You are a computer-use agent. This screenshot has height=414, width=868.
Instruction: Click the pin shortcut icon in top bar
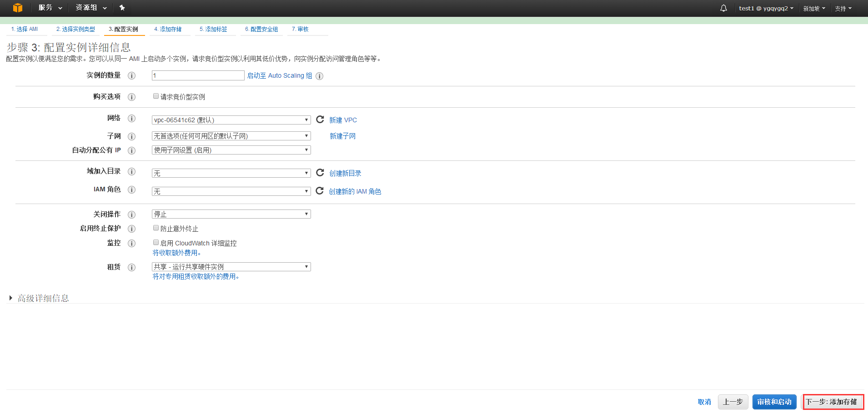click(x=122, y=8)
